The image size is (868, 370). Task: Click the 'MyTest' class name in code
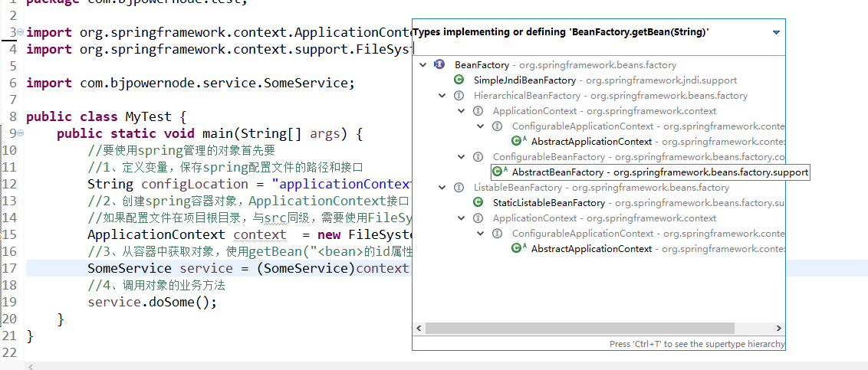click(148, 117)
